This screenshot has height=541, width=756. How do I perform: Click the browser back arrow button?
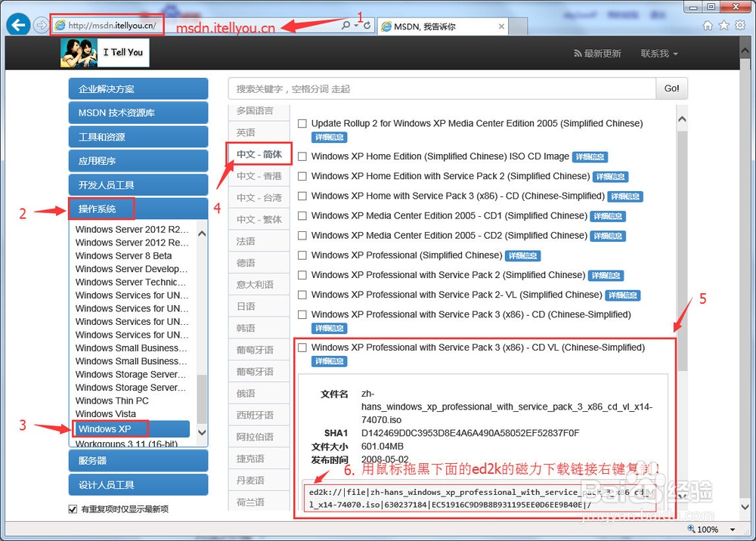[x=19, y=25]
